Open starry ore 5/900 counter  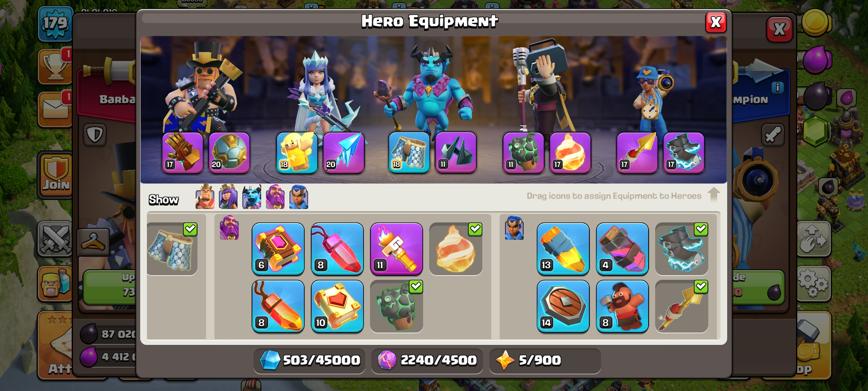point(545,360)
